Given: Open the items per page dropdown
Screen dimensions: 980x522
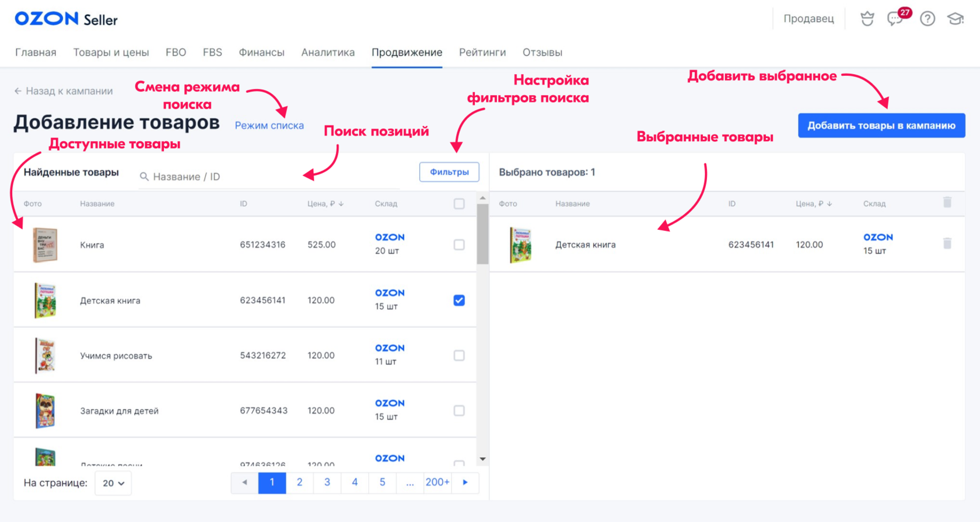Looking at the screenshot, I should coord(113,483).
